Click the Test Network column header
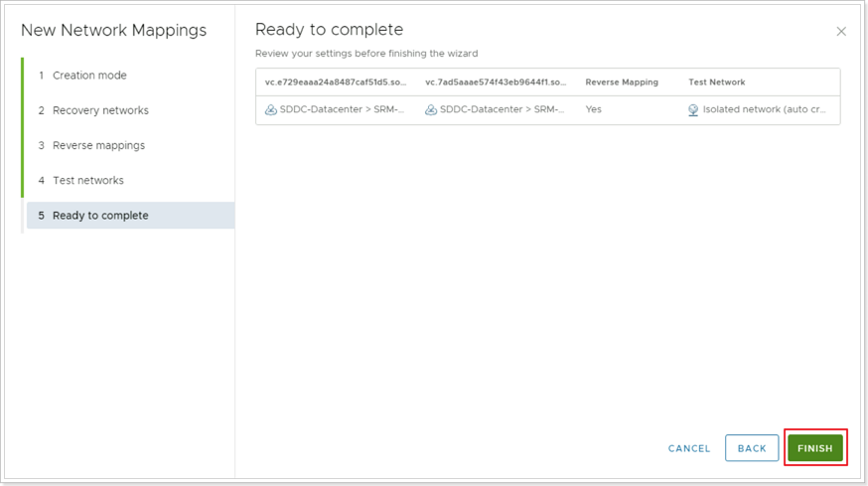 coord(716,82)
